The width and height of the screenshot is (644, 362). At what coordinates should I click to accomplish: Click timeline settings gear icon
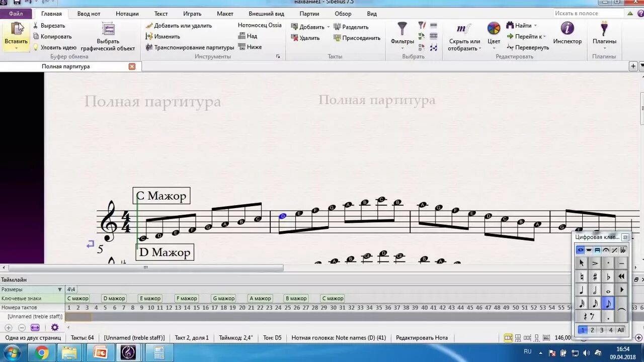pos(55,327)
